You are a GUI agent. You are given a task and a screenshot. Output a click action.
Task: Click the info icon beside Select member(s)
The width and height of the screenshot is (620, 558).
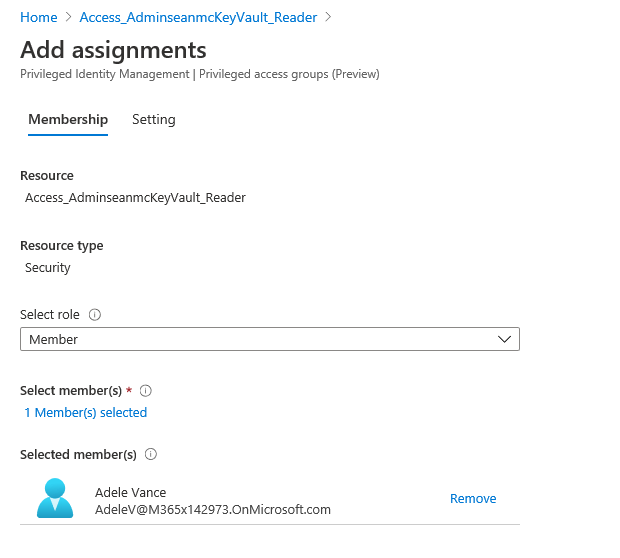click(145, 390)
